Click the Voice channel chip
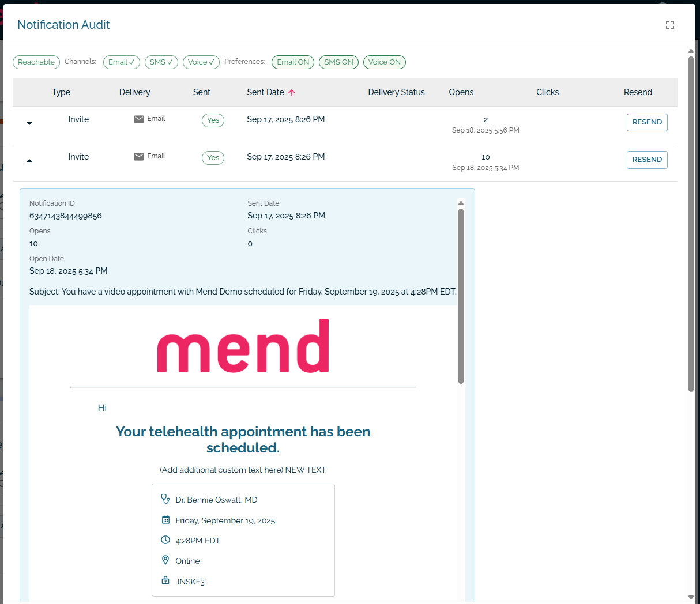Screen dimensions: 700x604 tap(201, 62)
